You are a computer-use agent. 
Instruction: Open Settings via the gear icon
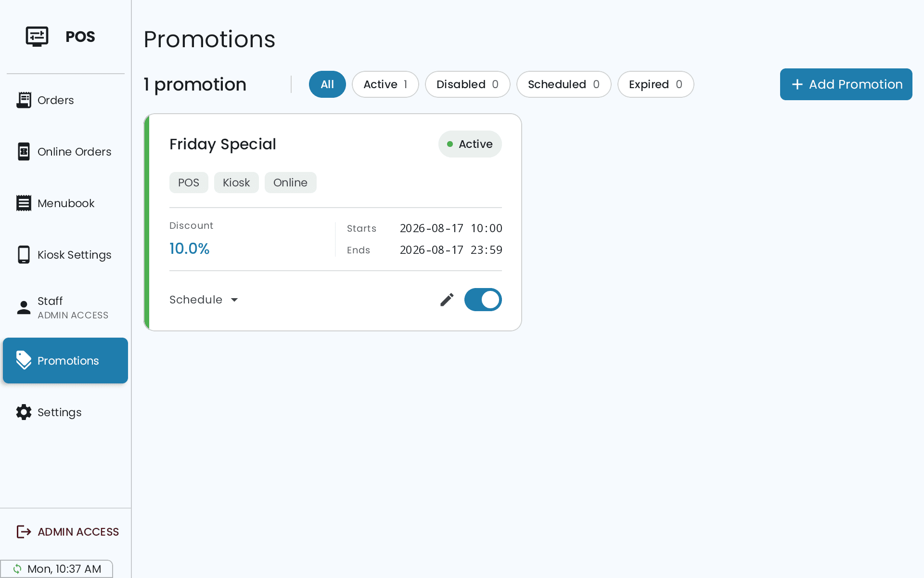coord(24,412)
